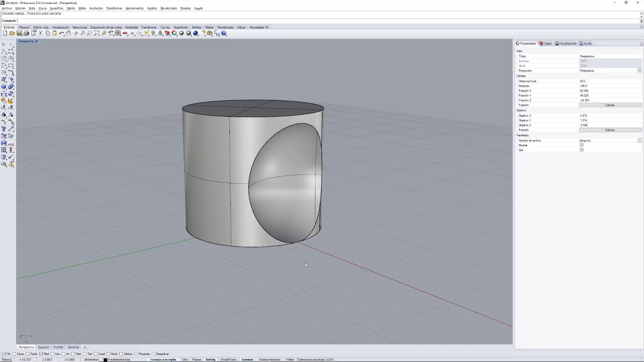The width and height of the screenshot is (644, 362).
Task: Select the Pan hand tool
Action: pyautogui.click(x=68, y=33)
